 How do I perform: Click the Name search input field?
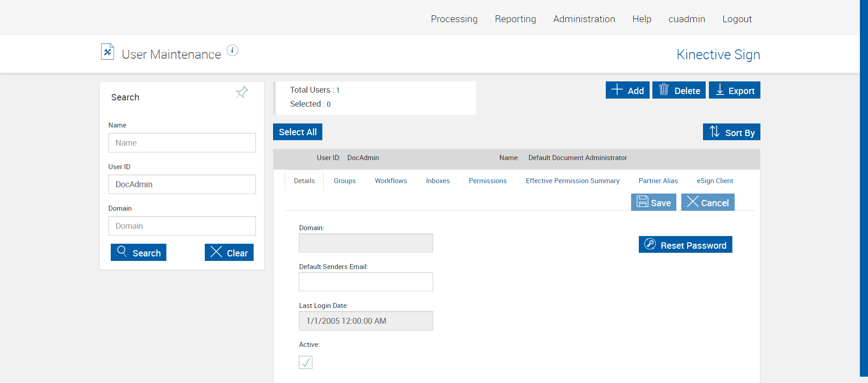[182, 143]
